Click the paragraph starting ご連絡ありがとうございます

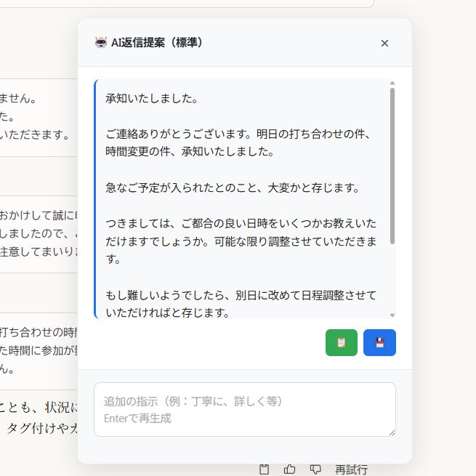click(238, 142)
